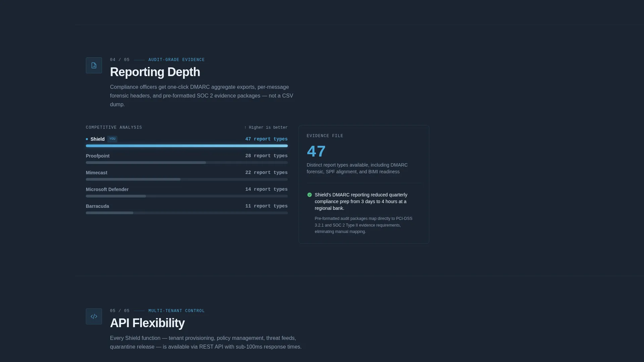This screenshot has height=362, width=644.
Task: Click the large 47 figure in Evidence File
Action: coord(316,152)
